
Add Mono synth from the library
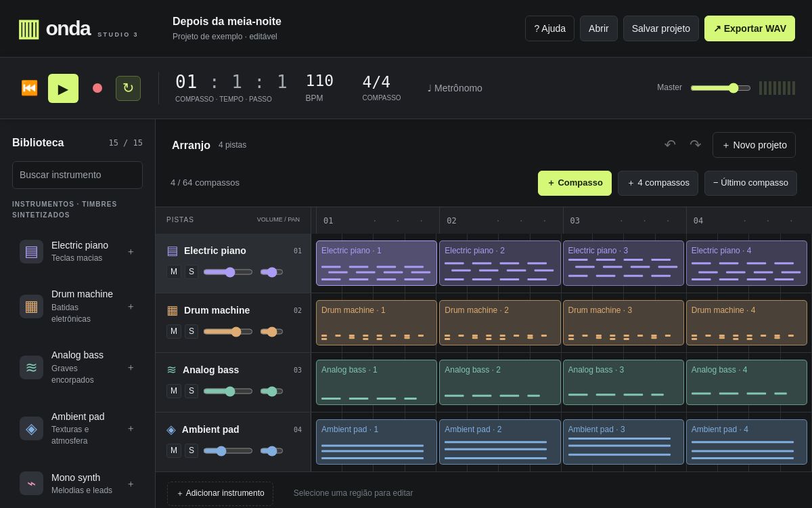(x=131, y=484)
